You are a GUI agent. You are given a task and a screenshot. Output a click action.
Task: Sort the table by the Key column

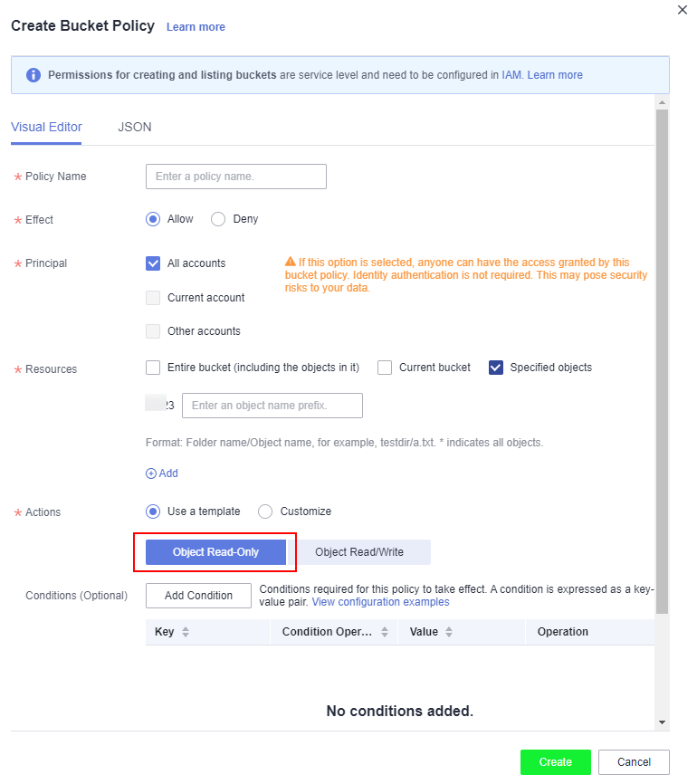pyautogui.click(x=186, y=632)
